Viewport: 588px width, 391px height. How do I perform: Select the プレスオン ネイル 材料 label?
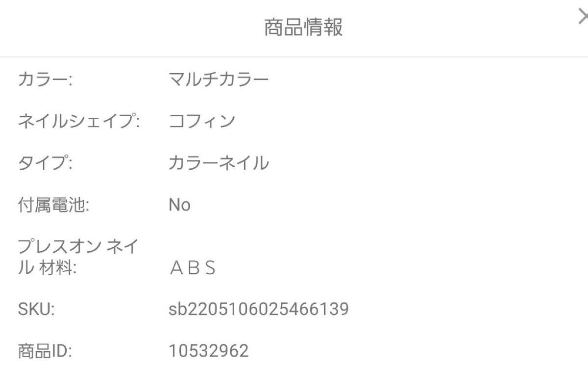coord(78,257)
